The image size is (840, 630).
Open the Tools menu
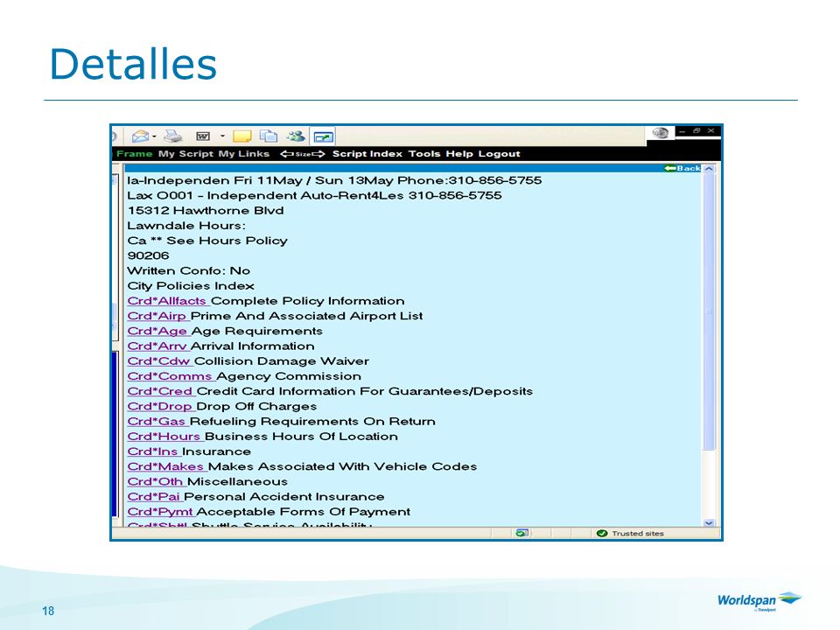424,154
